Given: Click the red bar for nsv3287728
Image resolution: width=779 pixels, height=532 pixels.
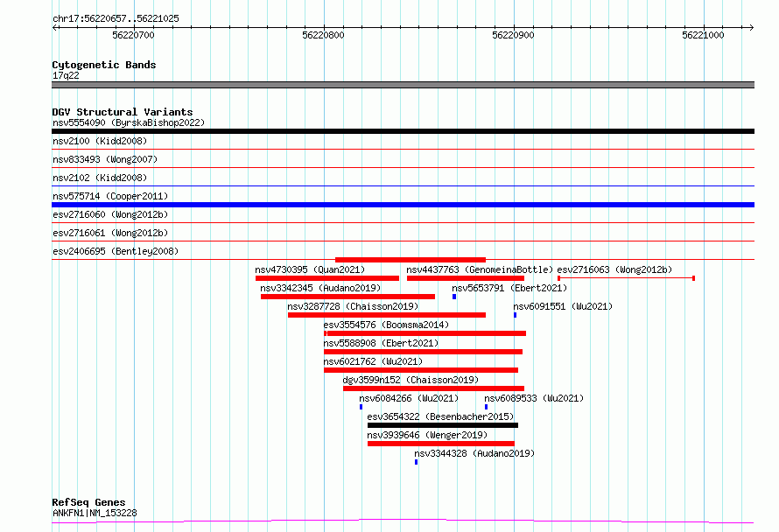Looking at the screenshot, I should (x=387, y=315).
